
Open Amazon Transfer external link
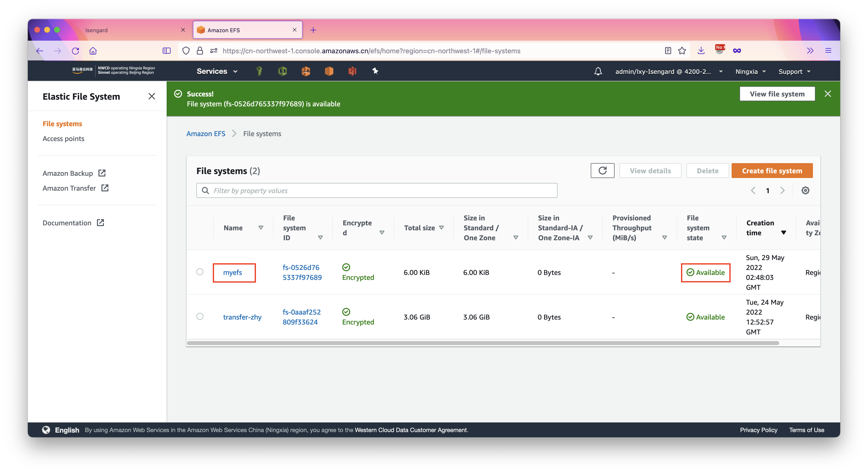75,188
